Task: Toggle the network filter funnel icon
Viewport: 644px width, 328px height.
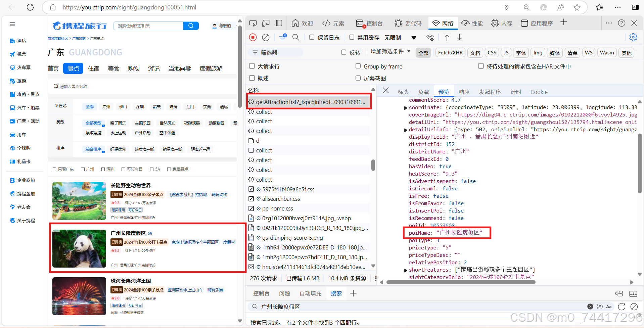Action: click(283, 37)
